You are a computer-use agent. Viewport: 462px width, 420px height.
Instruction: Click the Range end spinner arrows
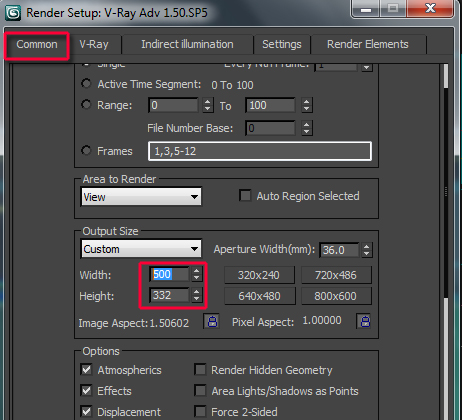(307, 105)
